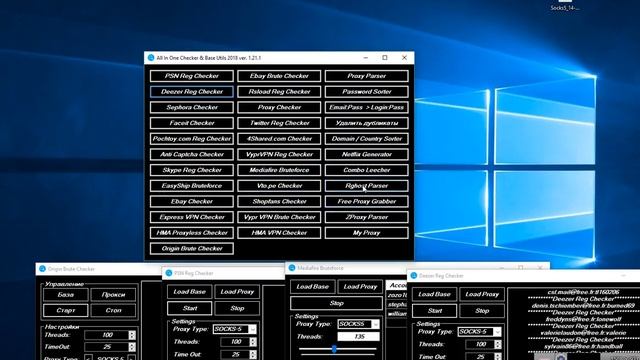Click Стоп in Origin Brute Checker
Viewport: 640px width, 360px height.
(x=113, y=310)
